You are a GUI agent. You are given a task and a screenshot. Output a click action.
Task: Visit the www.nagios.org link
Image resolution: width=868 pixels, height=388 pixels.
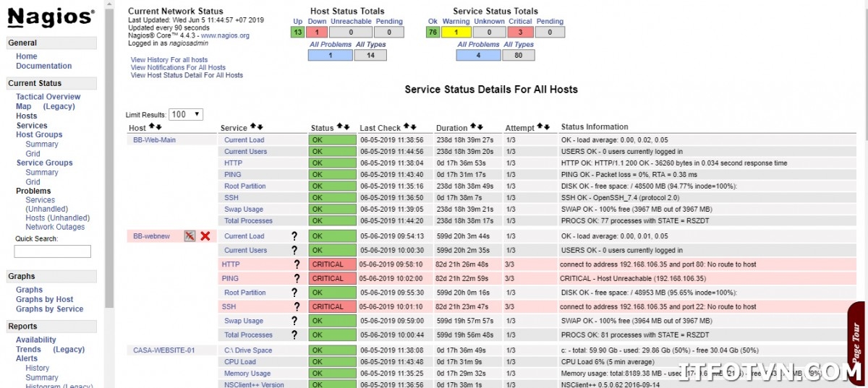pos(225,35)
